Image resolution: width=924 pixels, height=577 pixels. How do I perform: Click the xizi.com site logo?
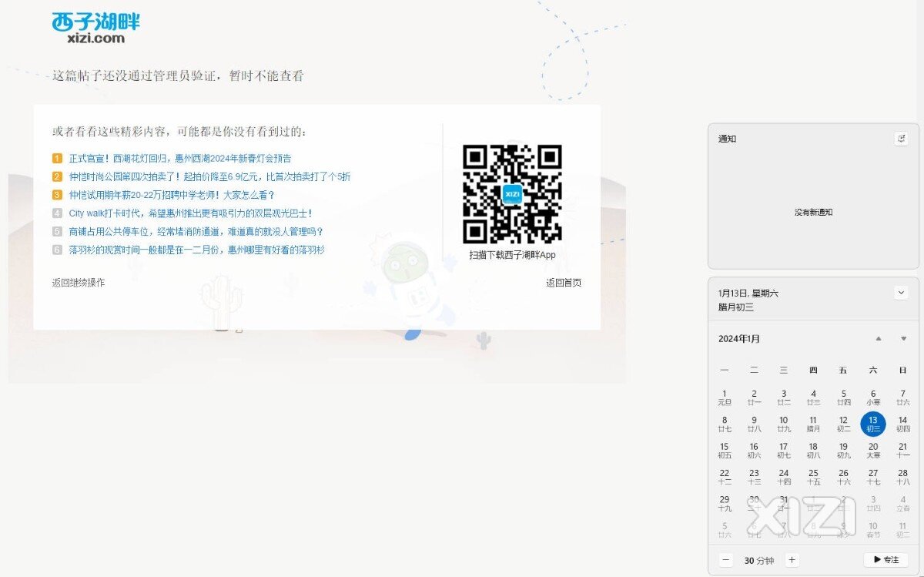point(95,28)
